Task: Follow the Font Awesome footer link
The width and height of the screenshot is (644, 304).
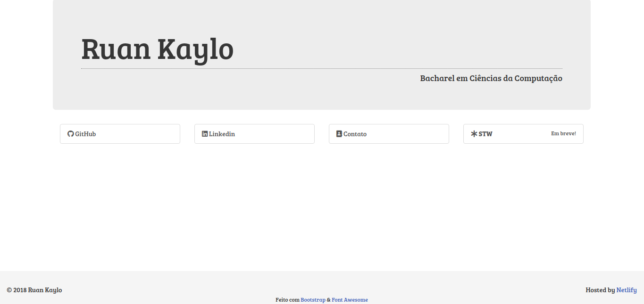Action: (350, 300)
